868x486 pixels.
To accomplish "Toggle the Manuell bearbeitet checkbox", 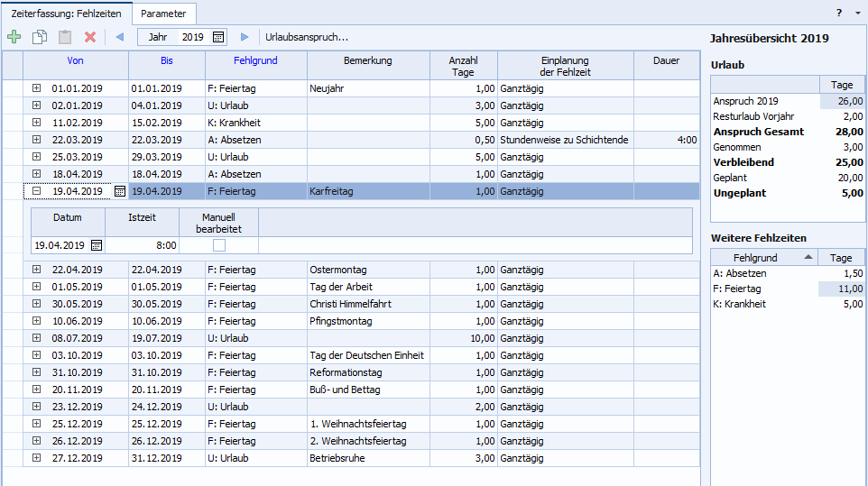I will point(218,245).
